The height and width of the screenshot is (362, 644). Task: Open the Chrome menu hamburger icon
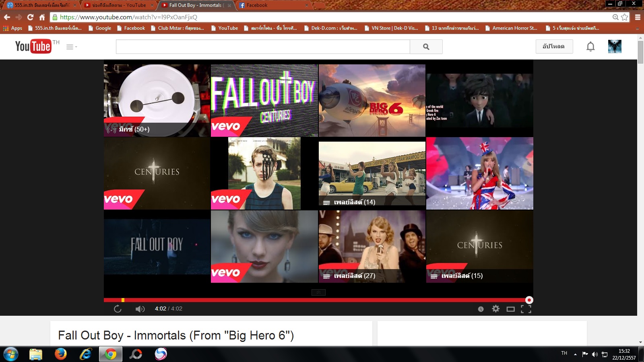(x=638, y=17)
